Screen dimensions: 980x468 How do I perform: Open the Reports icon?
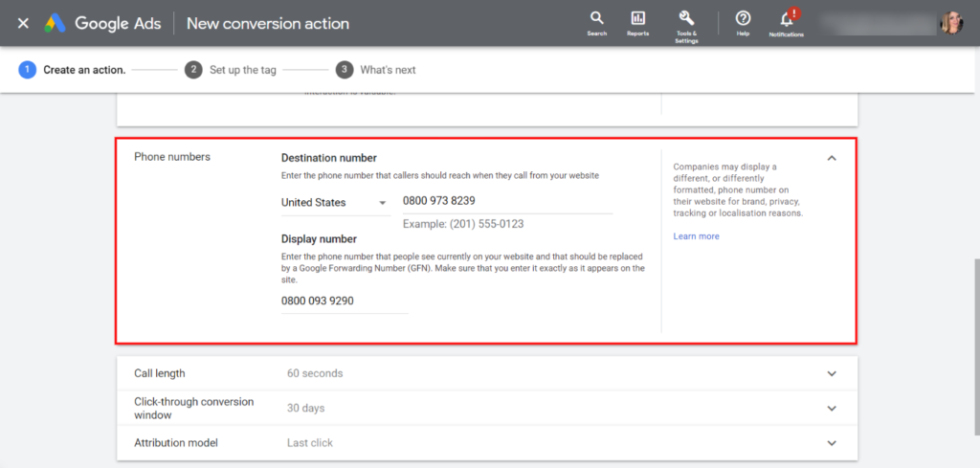click(x=637, y=19)
